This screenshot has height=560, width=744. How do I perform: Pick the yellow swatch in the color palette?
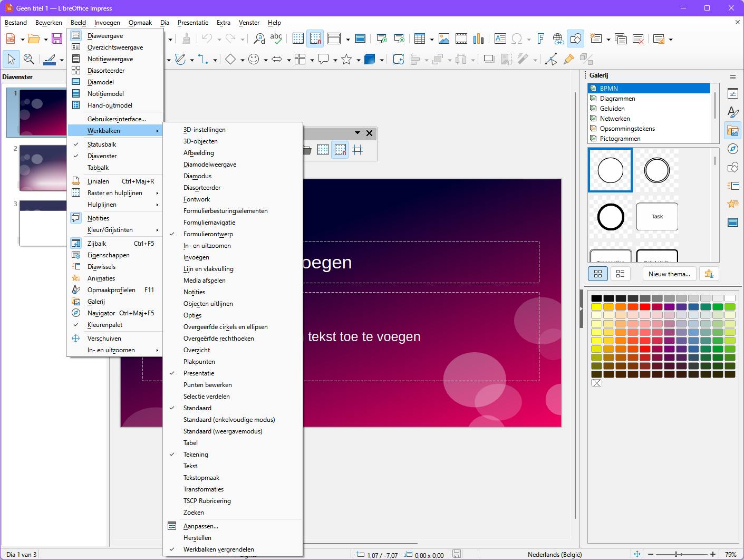point(596,307)
